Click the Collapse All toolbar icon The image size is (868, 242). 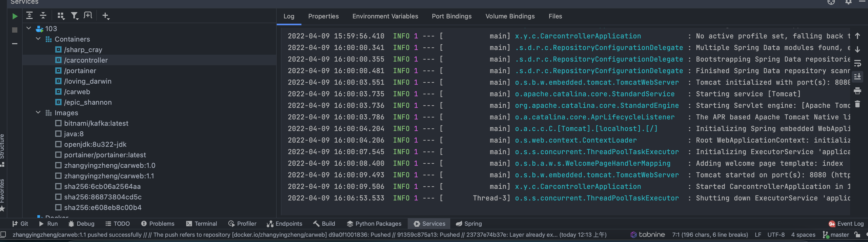(x=43, y=16)
